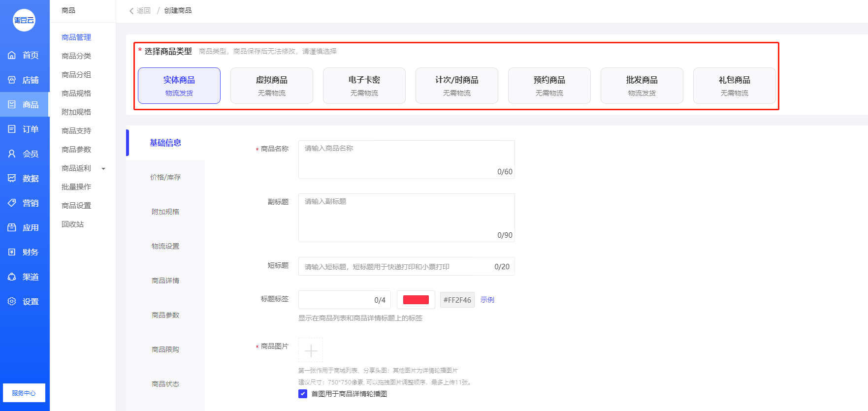Click the application icon beside 应用
The image size is (868, 411).
pos(12,227)
